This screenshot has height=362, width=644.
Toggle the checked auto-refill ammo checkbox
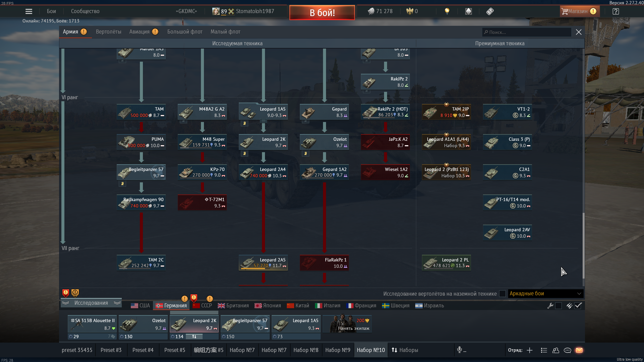pyautogui.click(x=578, y=306)
